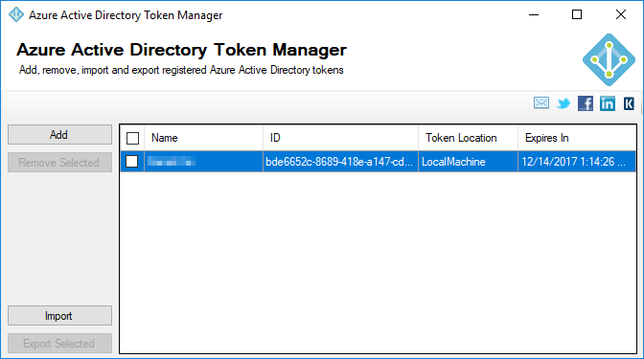This screenshot has height=359, width=644.
Task: Select the blurred token name cell
Action: click(x=204, y=162)
